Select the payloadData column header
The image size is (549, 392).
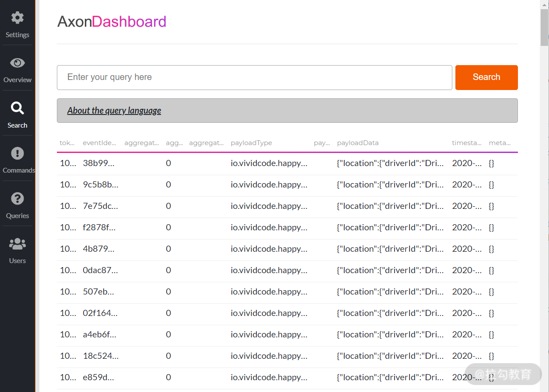[x=358, y=143]
